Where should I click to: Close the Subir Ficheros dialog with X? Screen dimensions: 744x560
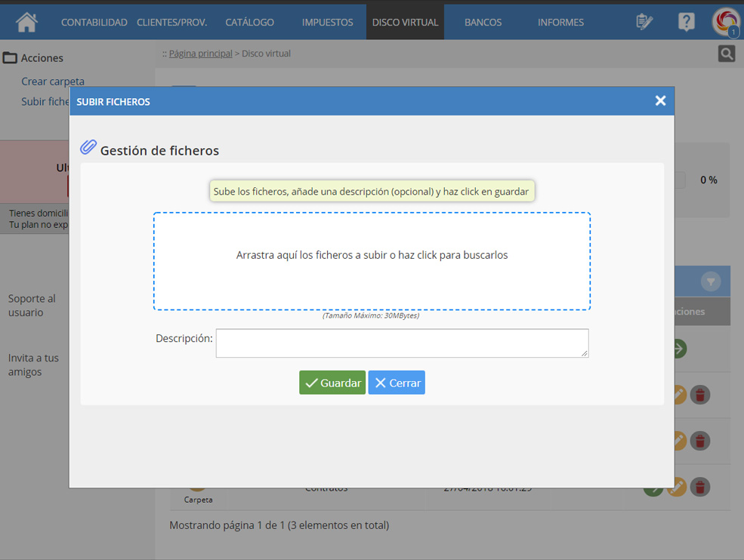[660, 101]
